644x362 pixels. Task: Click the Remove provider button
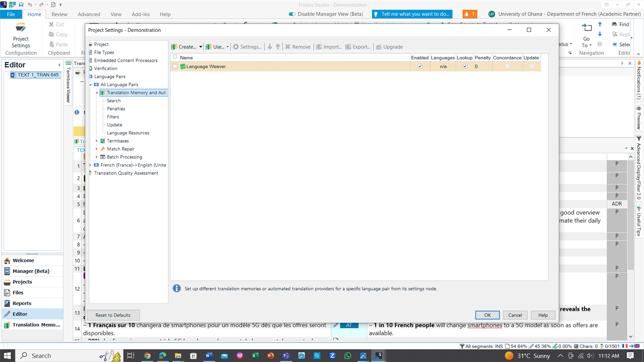pyautogui.click(x=298, y=47)
